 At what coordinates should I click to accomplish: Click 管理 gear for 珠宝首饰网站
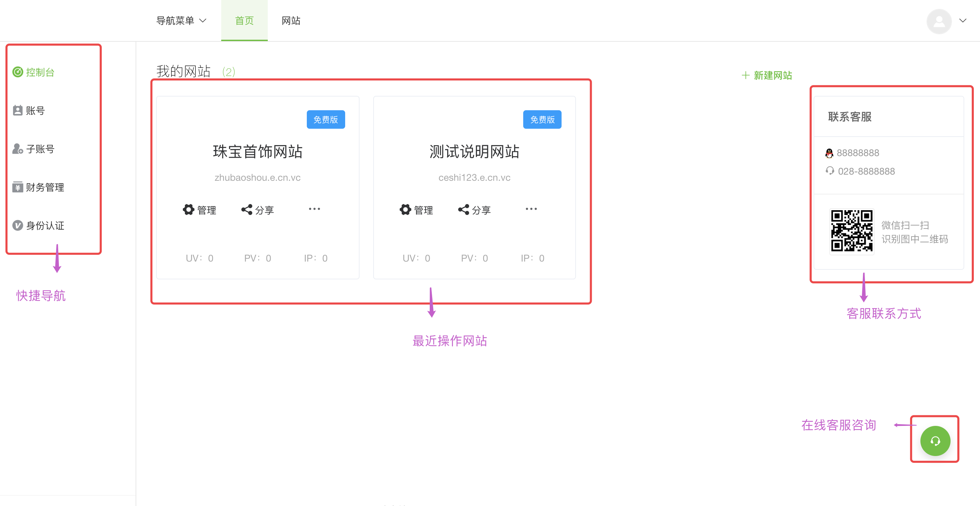coord(199,210)
